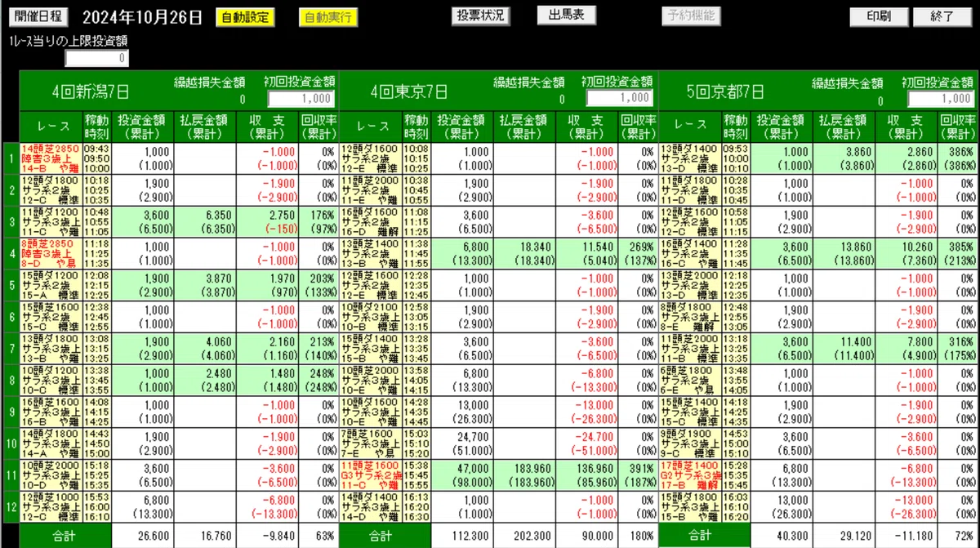
Task: Select the 5回京都7日 venue header
Action: coord(726,91)
